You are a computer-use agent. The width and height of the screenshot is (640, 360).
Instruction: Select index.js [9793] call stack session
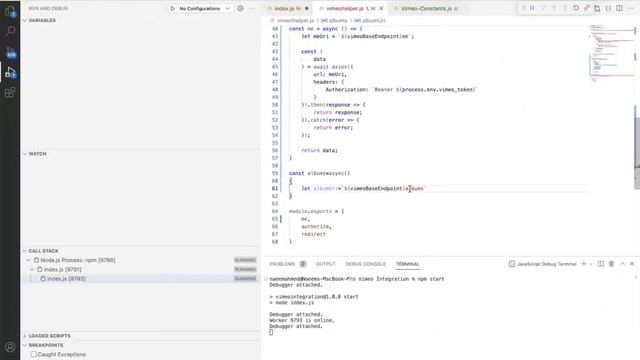click(140, 279)
